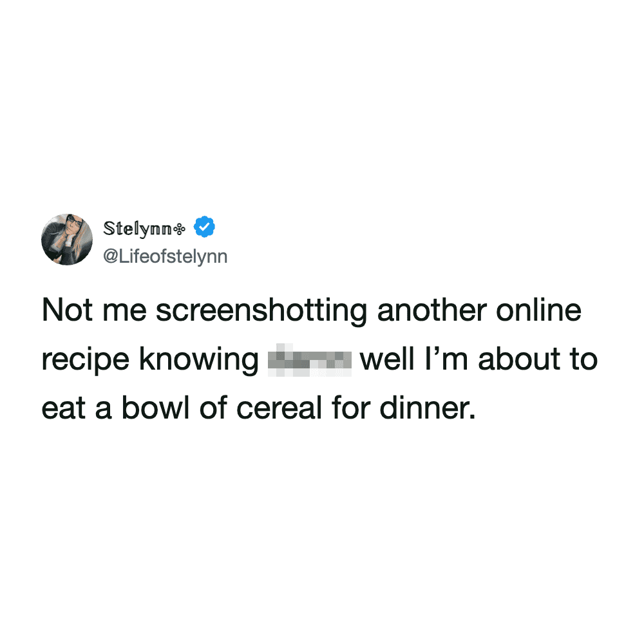Screen dimensions: 644x644
Task: Select the words "Not me" starting tweet
Action: pos(94,310)
